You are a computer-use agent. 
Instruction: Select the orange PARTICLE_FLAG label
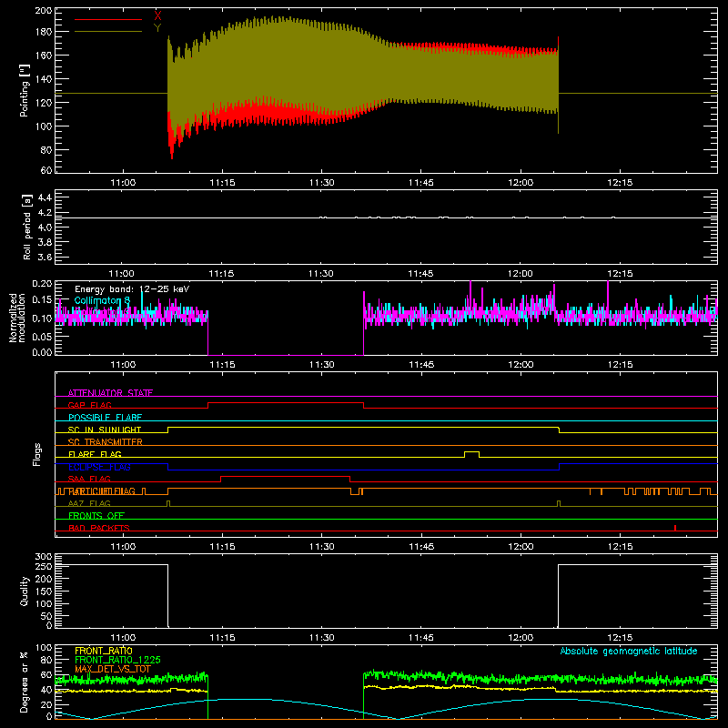click(x=102, y=491)
